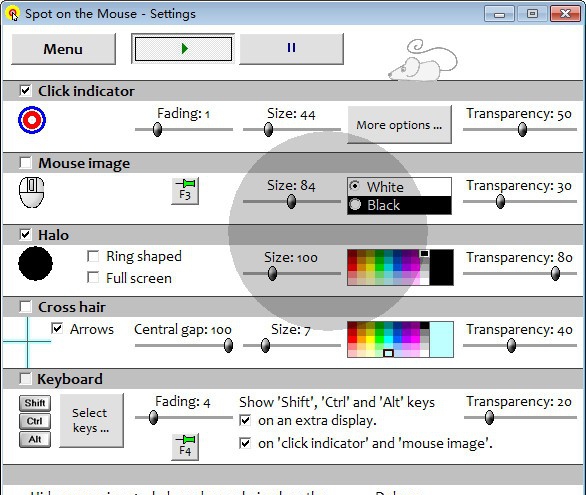The image size is (586, 495).
Task: Open More options for click indicator
Action: pos(399,125)
